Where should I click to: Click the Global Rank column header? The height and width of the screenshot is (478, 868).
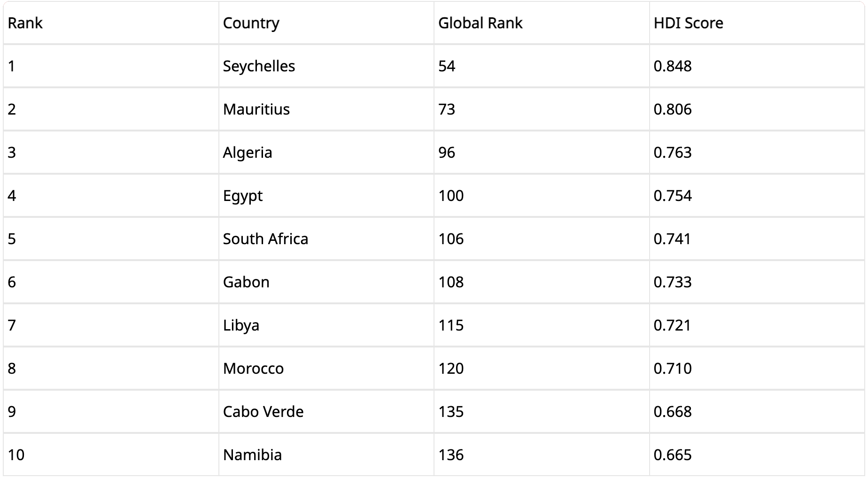click(480, 23)
